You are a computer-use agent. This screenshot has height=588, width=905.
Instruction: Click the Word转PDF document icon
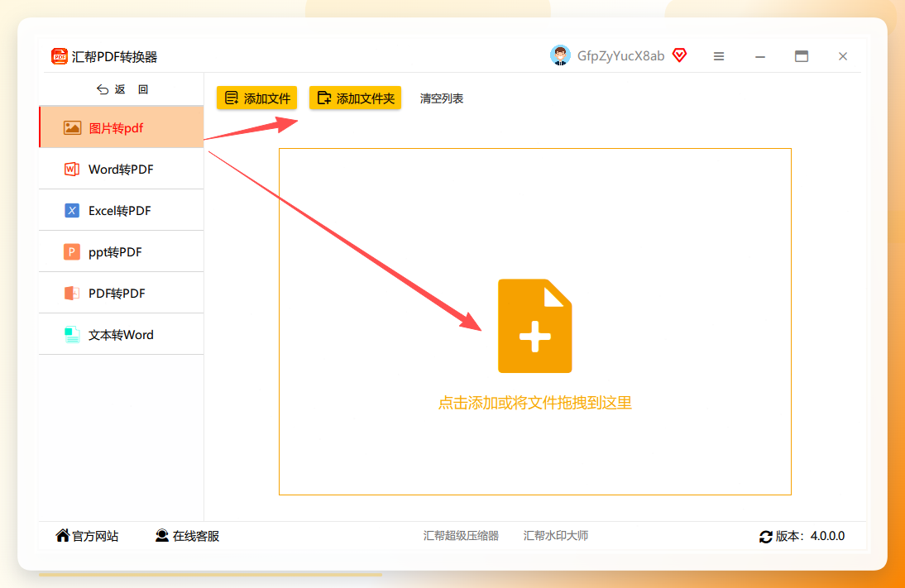coord(72,169)
